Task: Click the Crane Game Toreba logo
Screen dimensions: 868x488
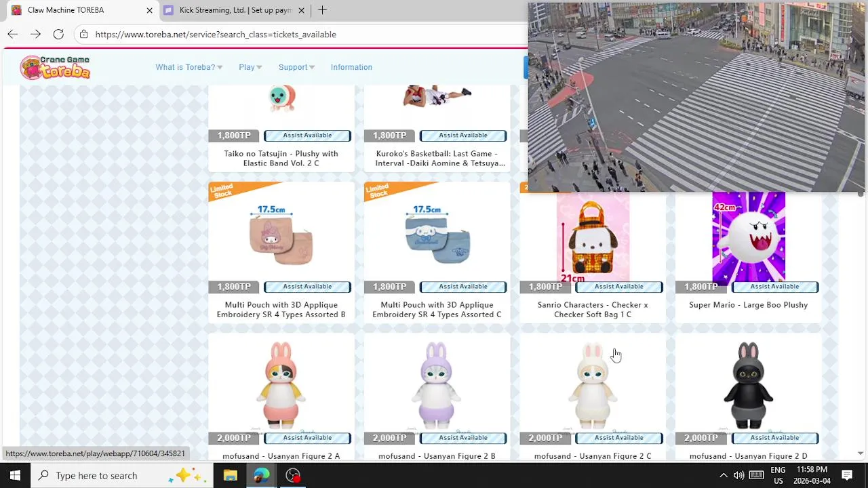Action: click(x=55, y=67)
